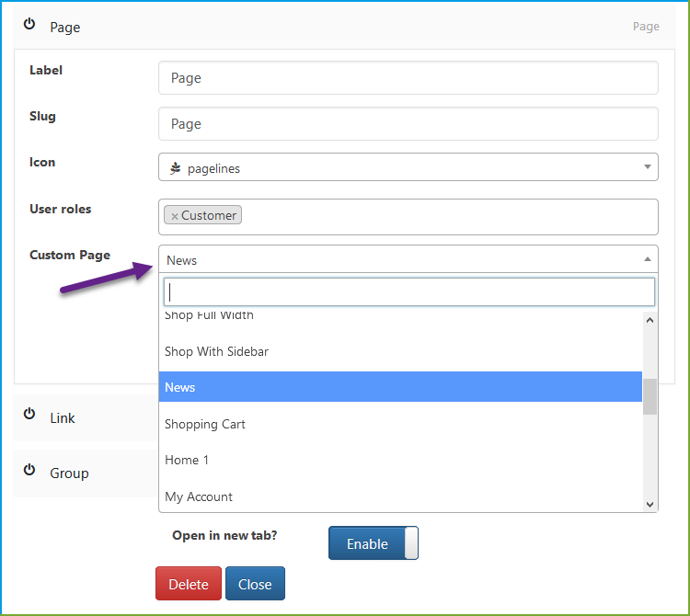
Task: Click the red Delete button
Action: pyautogui.click(x=189, y=584)
